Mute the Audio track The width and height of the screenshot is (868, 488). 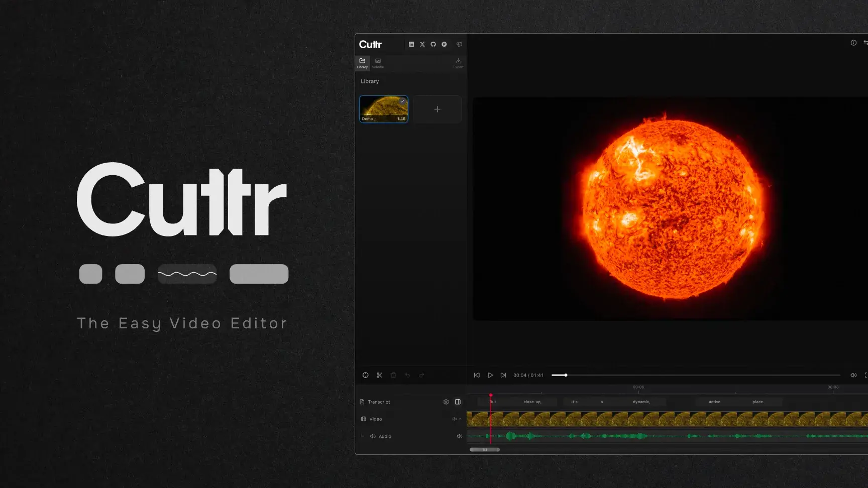pos(459,436)
